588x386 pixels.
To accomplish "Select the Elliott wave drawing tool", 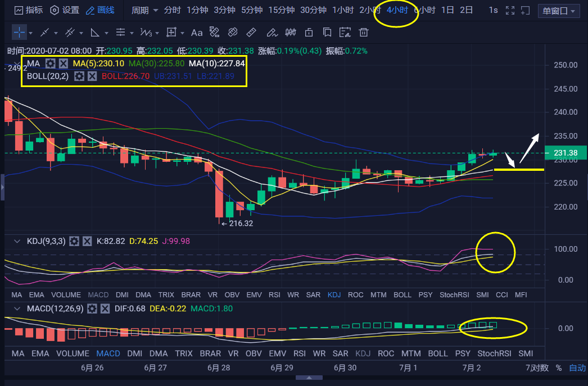I will click(x=146, y=33).
